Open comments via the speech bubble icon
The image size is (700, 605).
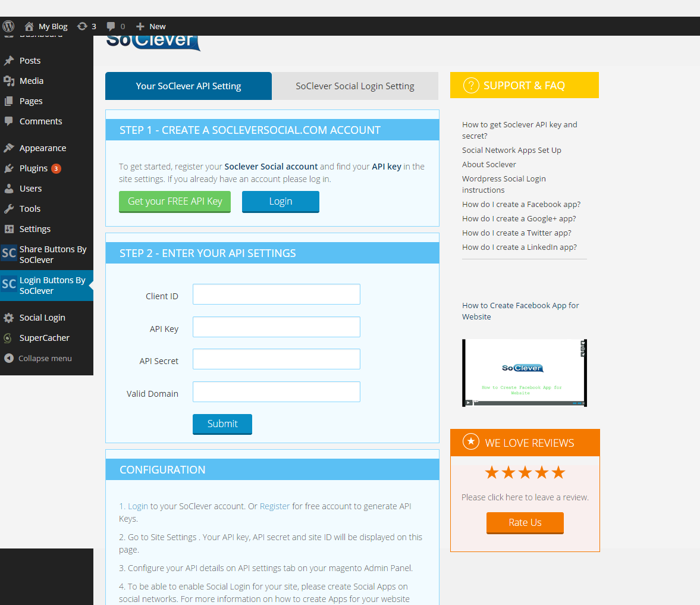pos(112,26)
